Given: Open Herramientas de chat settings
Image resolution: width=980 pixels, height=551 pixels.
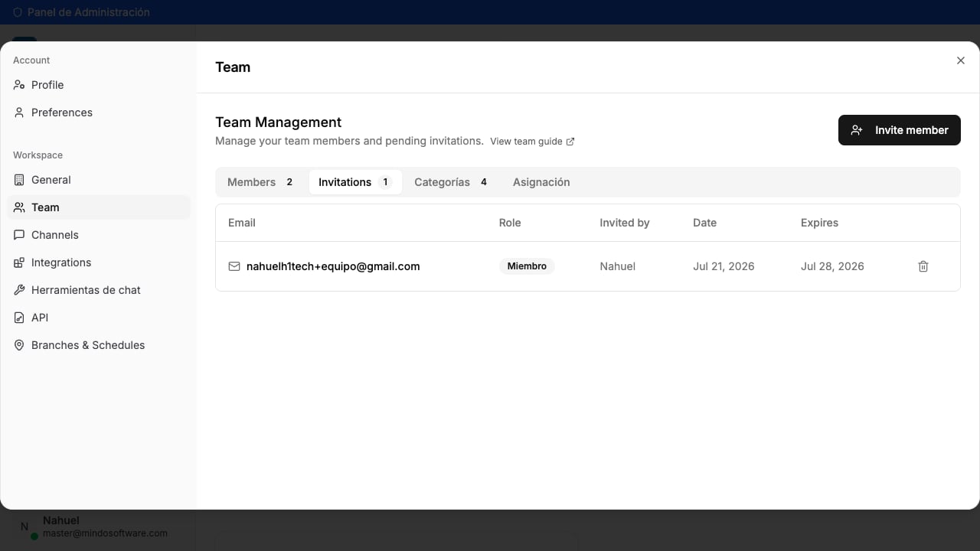Looking at the screenshot, I should [99, 290].
